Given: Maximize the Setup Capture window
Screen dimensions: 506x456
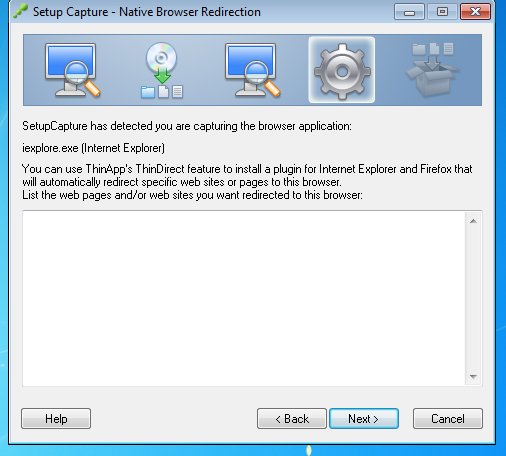Looking at the screenshot, I should coord(442,12).
